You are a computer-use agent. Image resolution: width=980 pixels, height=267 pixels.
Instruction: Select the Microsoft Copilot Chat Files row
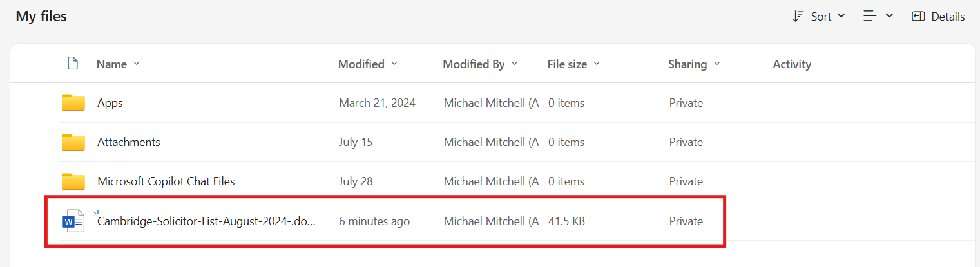tap(515, 181)
